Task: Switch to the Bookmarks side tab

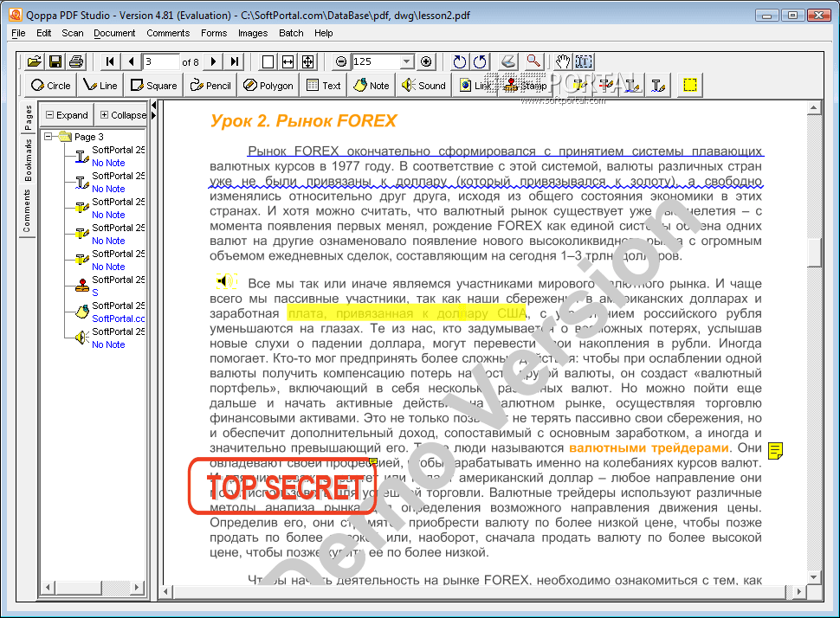Action: 28,159
